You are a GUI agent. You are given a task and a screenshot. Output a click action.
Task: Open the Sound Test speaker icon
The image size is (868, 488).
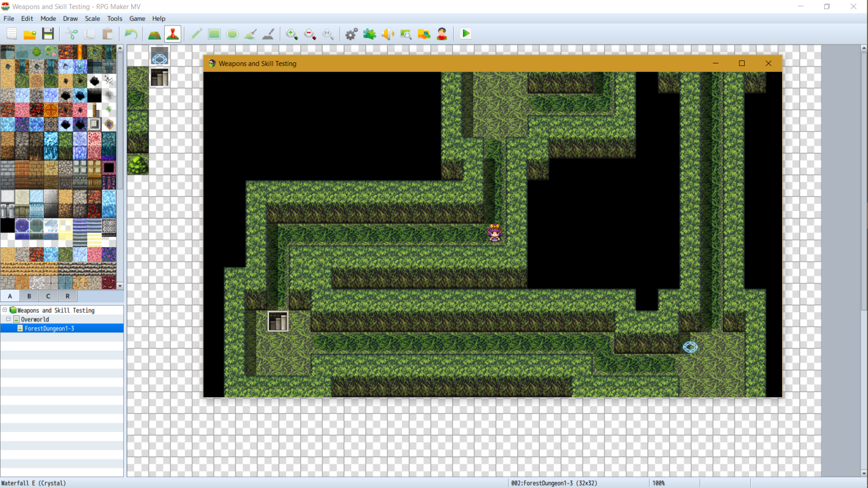pos(388,34)
